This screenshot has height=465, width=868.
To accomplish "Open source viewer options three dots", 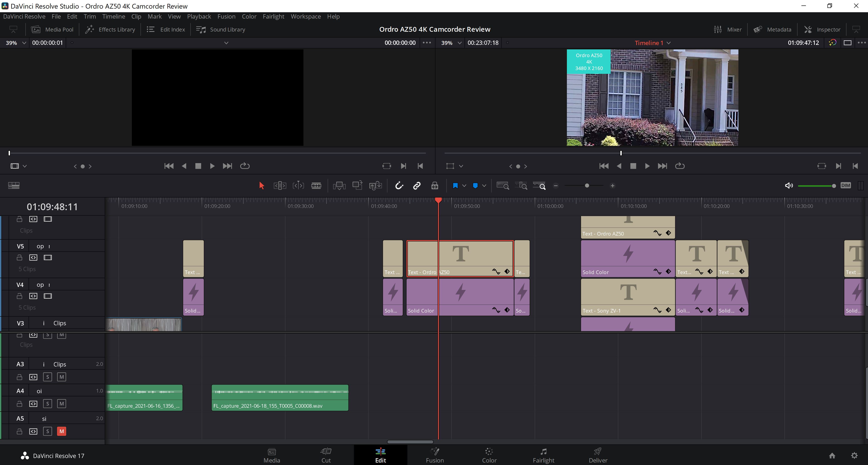I will click(427, 43).
